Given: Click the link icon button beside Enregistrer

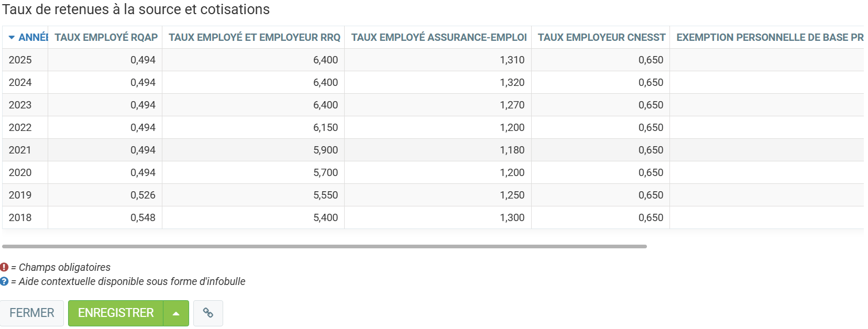Looking at the screenshot, I should 208,313.
